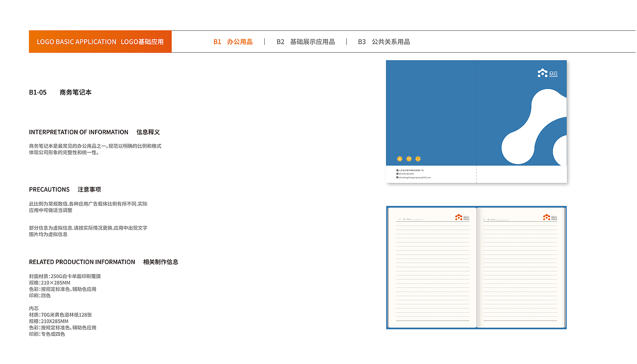Click the large white cloud shape on cover

point(535,127)
